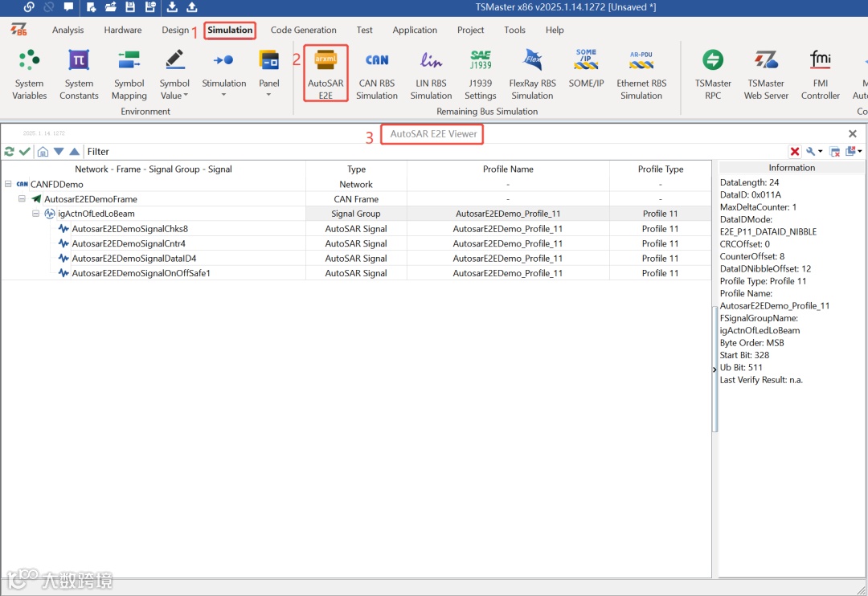
Task: Open the SOME/IP simulation
Action: 586,68
